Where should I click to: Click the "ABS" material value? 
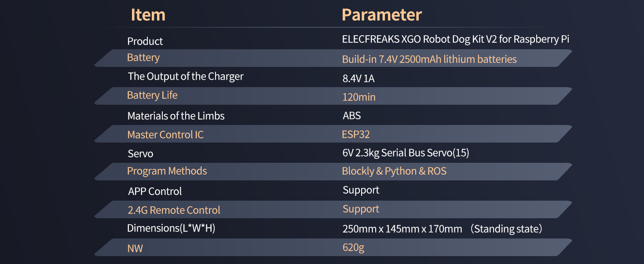pyautogui.click(x=351, y=116)
